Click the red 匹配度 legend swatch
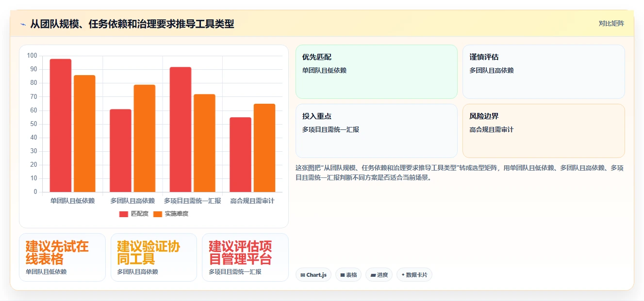The width and height of the screenshot is (644, 301). pyautogui.click(x=123, y=214)
